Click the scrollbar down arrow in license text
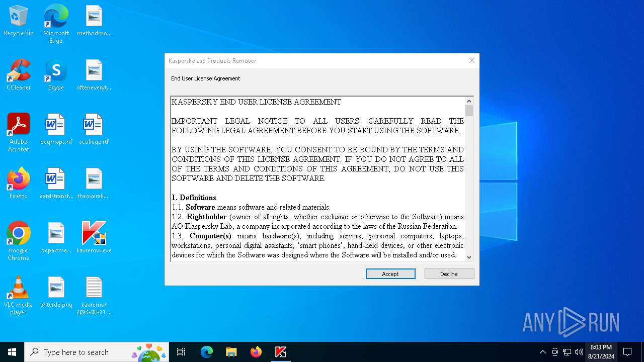Image resolution: width=644 pixels, height=362 pixels. pos(469,257)
